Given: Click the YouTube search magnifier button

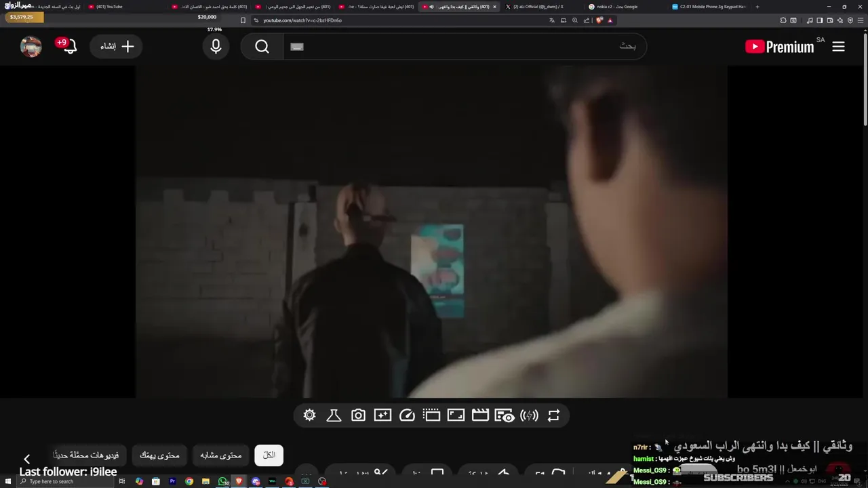Looking at the screenshot, I should pyautogui.click(x=262, y=46).
